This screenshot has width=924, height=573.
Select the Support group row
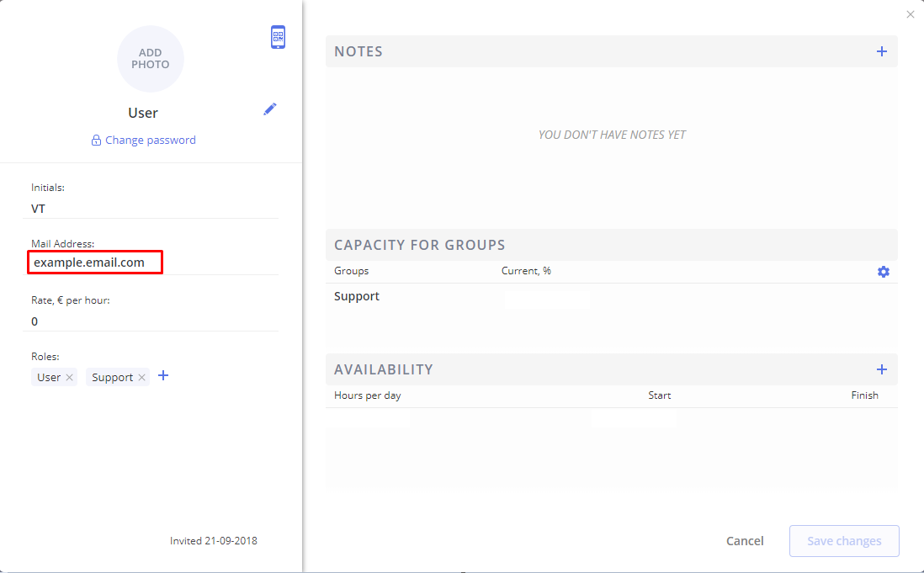[x=612, y=296]
